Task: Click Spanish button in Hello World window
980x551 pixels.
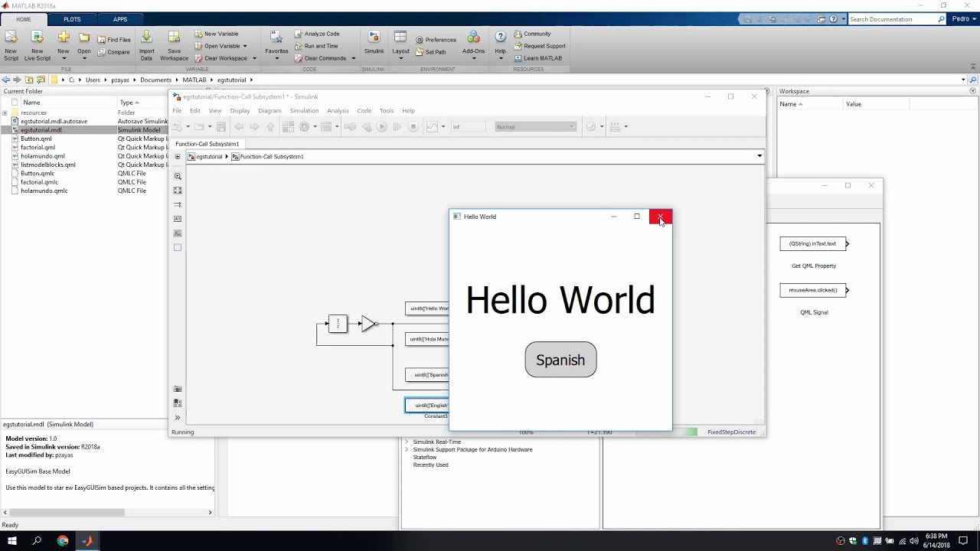Action: [x=560, y=360]
